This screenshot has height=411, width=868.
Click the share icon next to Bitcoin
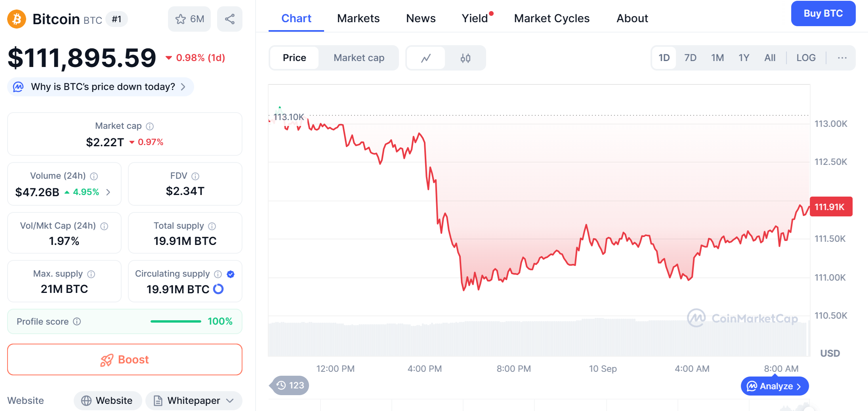point(229,19)
